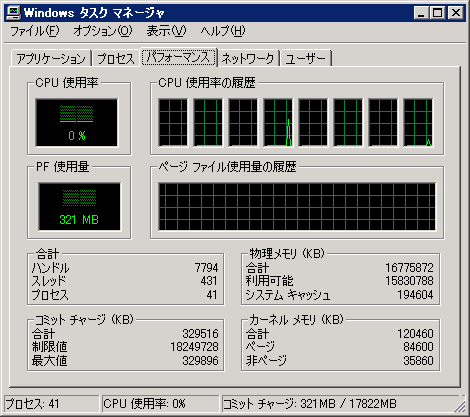
Task: Click the PF usage 321 MB gauge
Action: (79, 206)
